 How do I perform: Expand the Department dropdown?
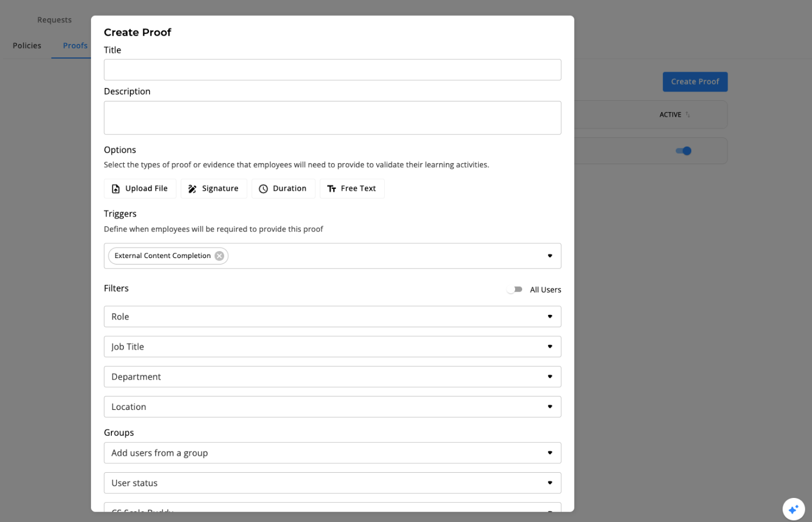click(550, 377)
